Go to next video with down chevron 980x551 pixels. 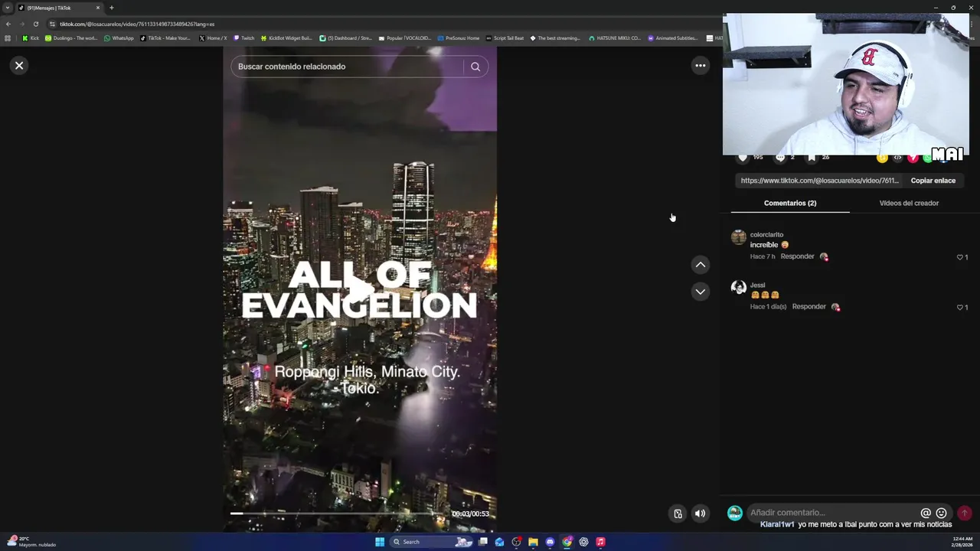700,292
